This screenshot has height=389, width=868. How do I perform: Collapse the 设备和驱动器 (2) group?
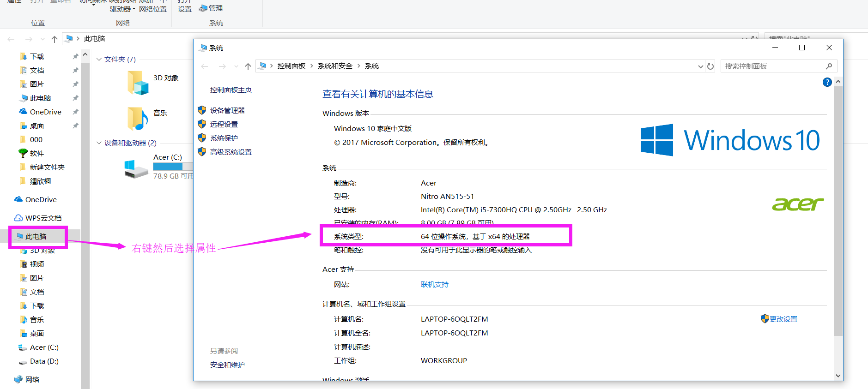point(99,143)
